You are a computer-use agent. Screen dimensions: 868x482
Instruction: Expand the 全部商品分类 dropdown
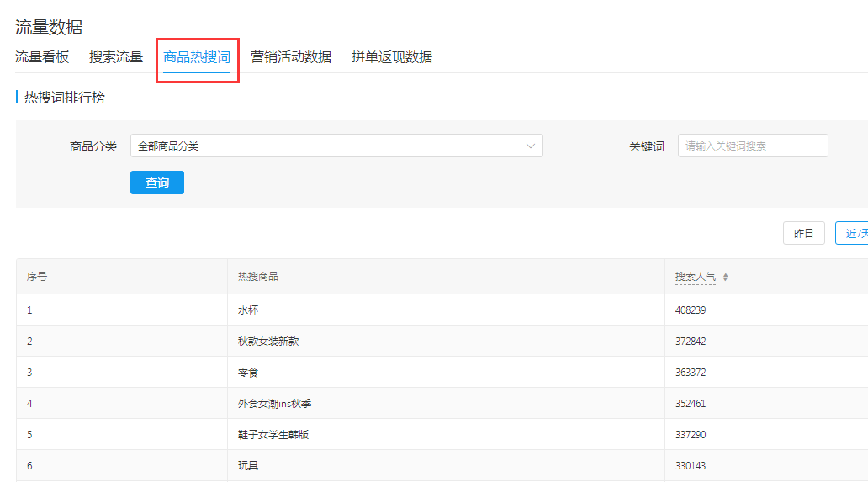pyautogui.click(x=336, y=146)
